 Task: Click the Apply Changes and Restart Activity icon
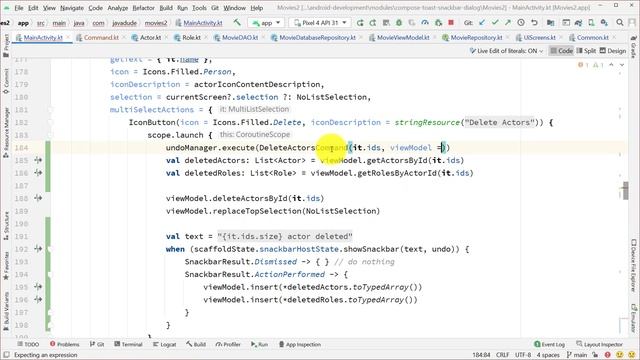tap(373, 23)
